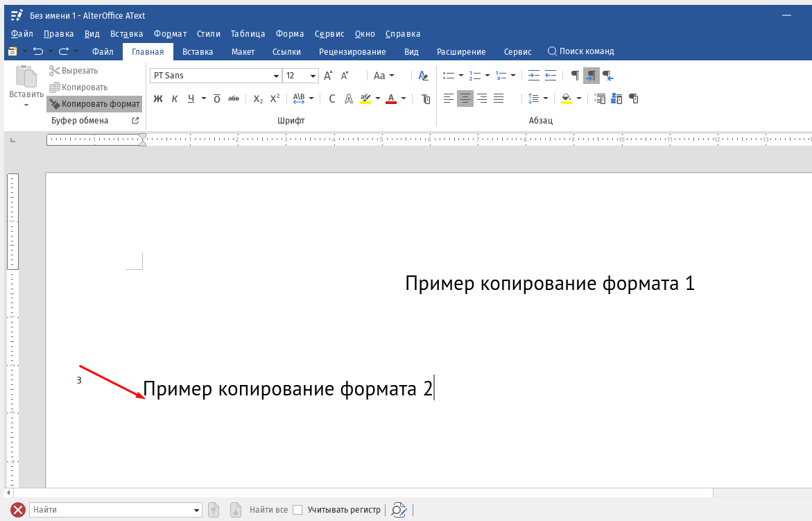Expand the Вставить paste options arrow
This screenshot has width=812, height=521.
pos(26,105)
